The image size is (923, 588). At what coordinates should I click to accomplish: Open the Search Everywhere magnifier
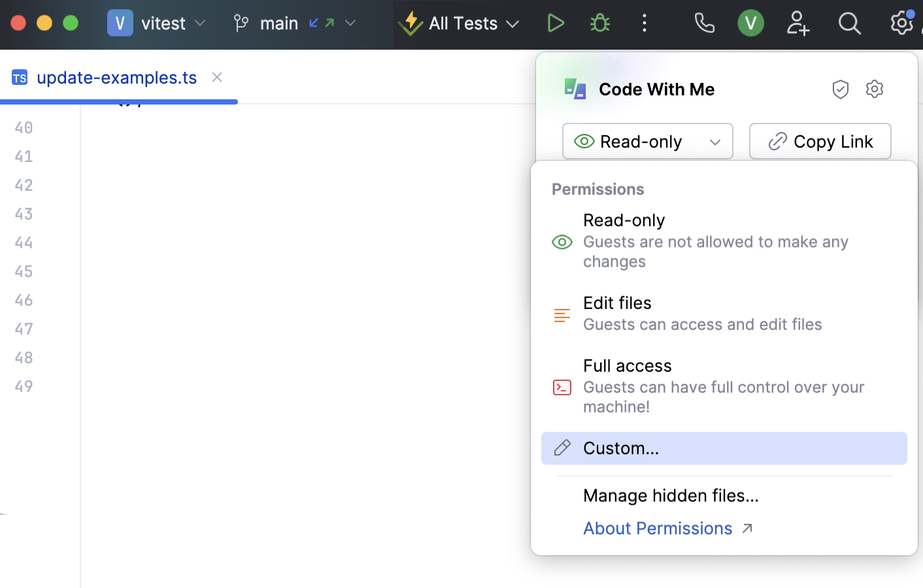click(849, 23)
